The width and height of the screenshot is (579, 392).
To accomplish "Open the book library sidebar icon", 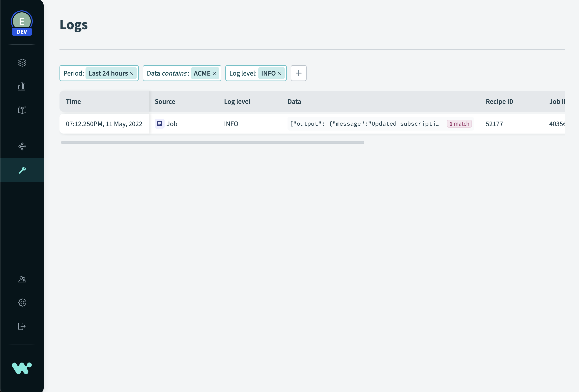I will coord(22,110).
